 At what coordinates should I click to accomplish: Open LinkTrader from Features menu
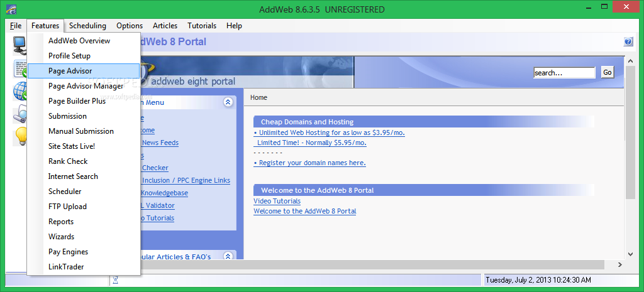[x=84, y=267]
